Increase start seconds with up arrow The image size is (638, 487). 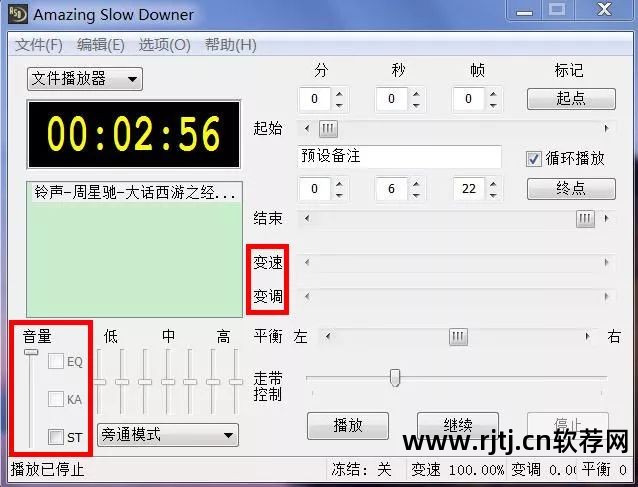click(416, 94)
